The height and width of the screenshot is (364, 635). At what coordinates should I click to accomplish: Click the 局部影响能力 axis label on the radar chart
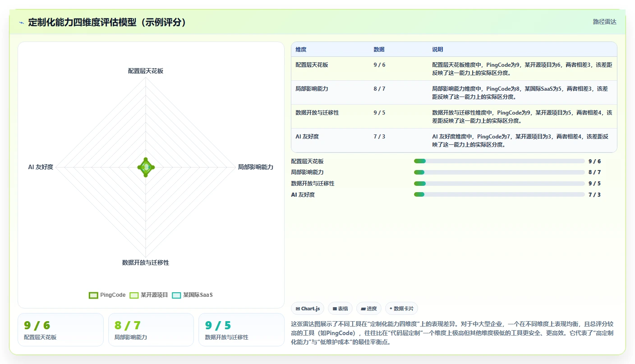[256, 167]
